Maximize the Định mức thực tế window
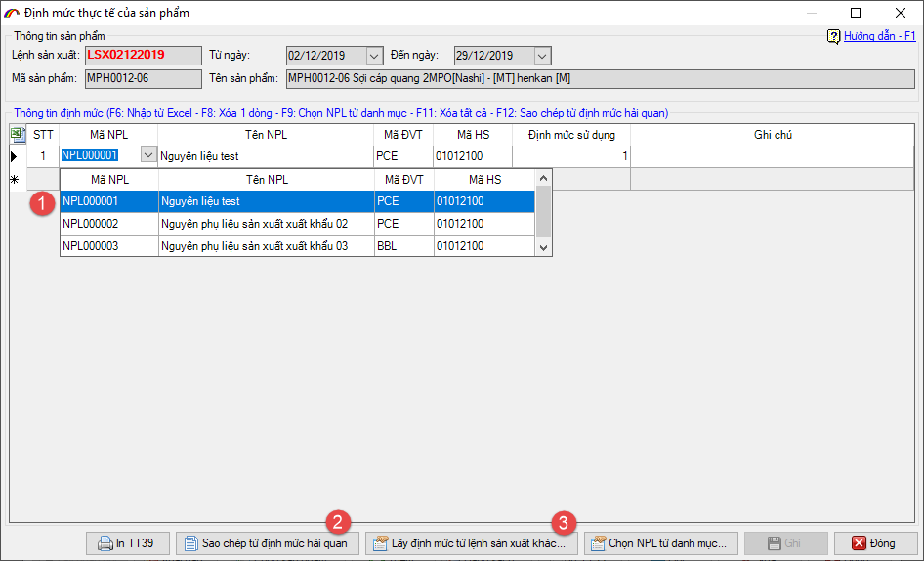Image resolution: width=924 pixels, height=561 pixels. point(856,13)
